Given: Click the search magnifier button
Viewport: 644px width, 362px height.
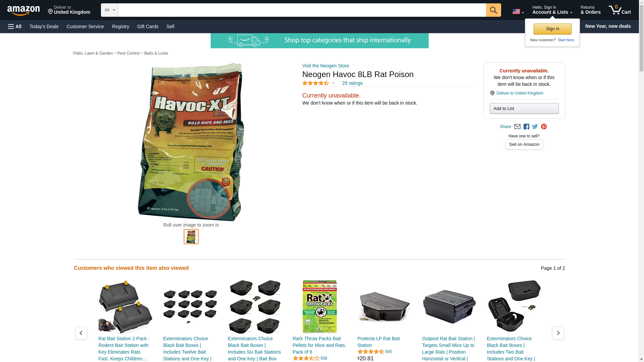Looking at the screenshot, I should click(493, 10).
